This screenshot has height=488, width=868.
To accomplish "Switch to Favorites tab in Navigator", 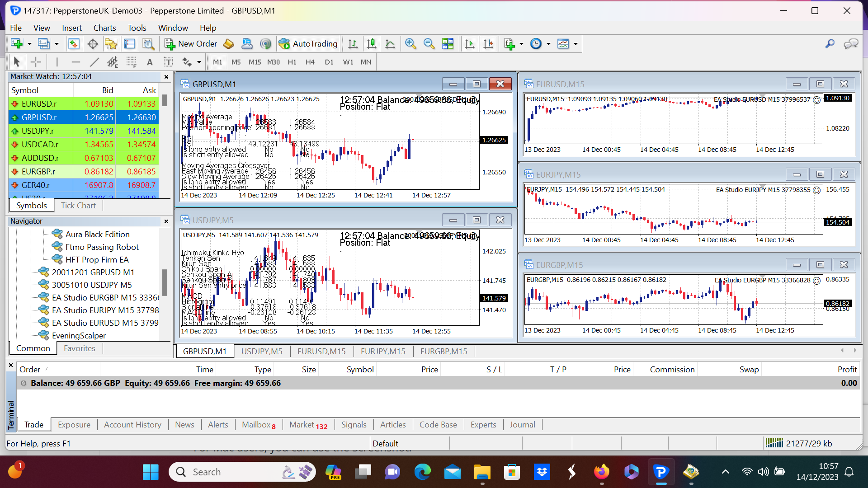I will click(80, 348).
